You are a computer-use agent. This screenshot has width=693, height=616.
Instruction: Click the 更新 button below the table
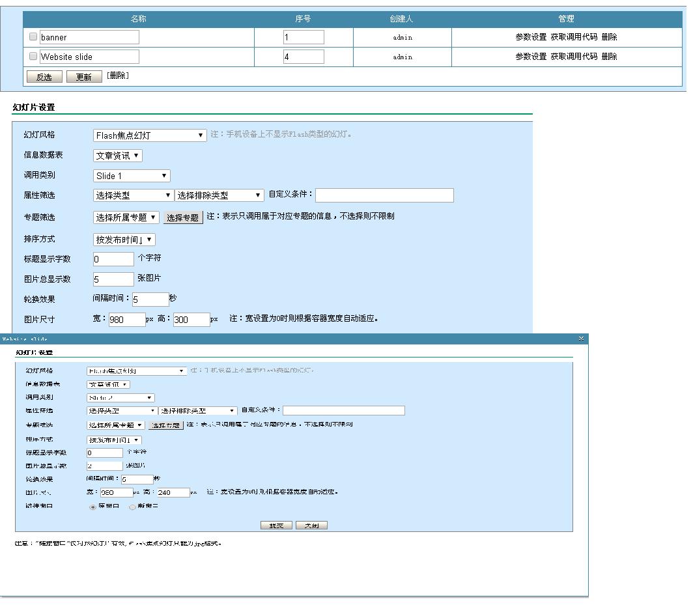coord(84,76)
